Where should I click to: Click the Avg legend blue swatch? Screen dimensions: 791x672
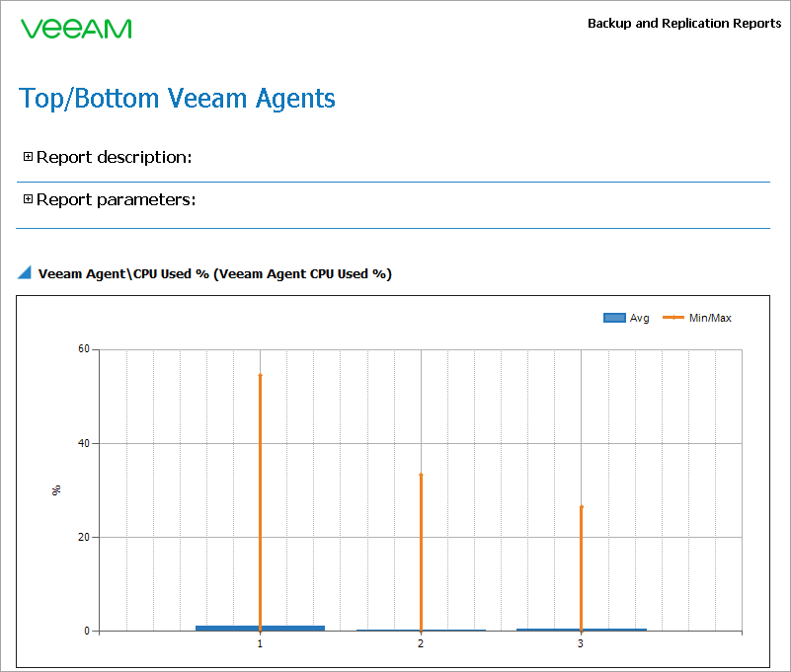pos(614,318)
